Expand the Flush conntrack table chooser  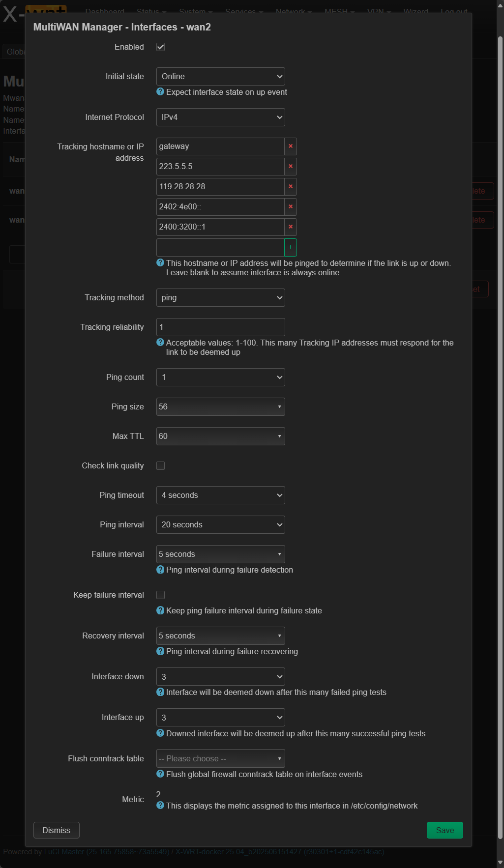pyautogui.click(x=221, y=759)
